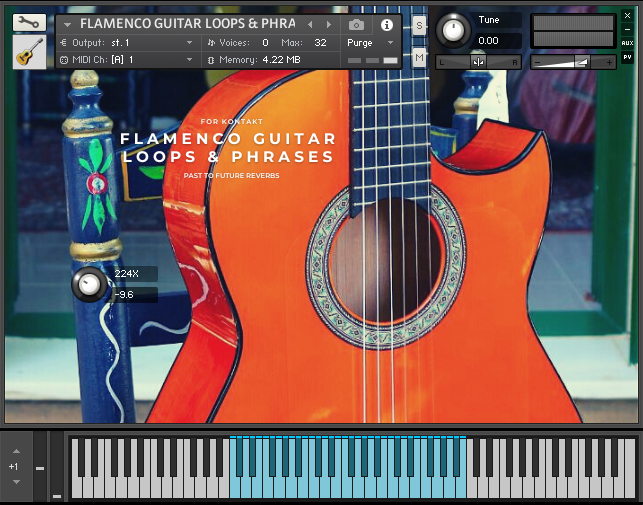This screenshot has height=505, width=643.
Task: Click the +1 octave indicator
Action: pos(14,466)
